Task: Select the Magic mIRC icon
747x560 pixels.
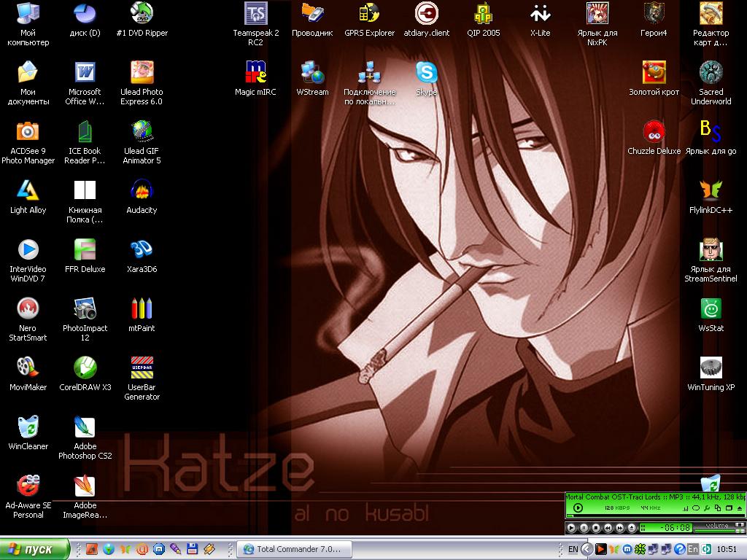Action: tap(256, 73)
